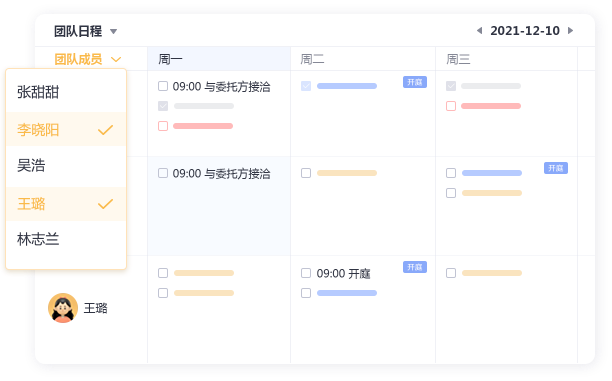Click 开庭 tag in 周三 second row
Screen dimensions: 612x381
point(556,168)
